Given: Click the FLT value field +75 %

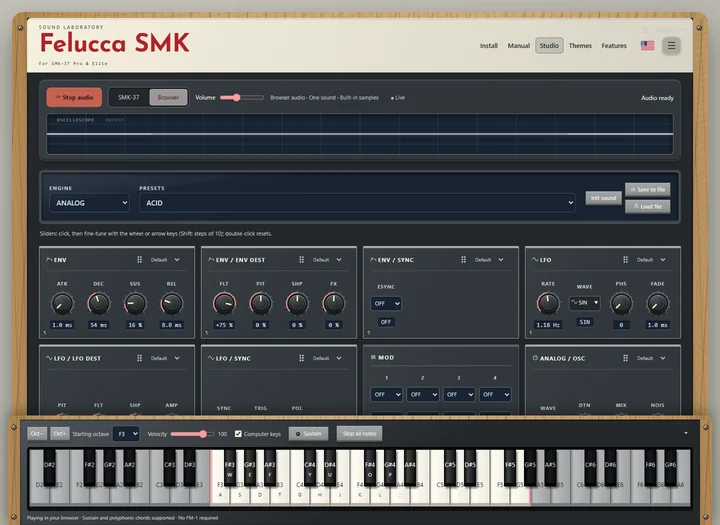Looking at the screenshot, I should coord(224,325).
